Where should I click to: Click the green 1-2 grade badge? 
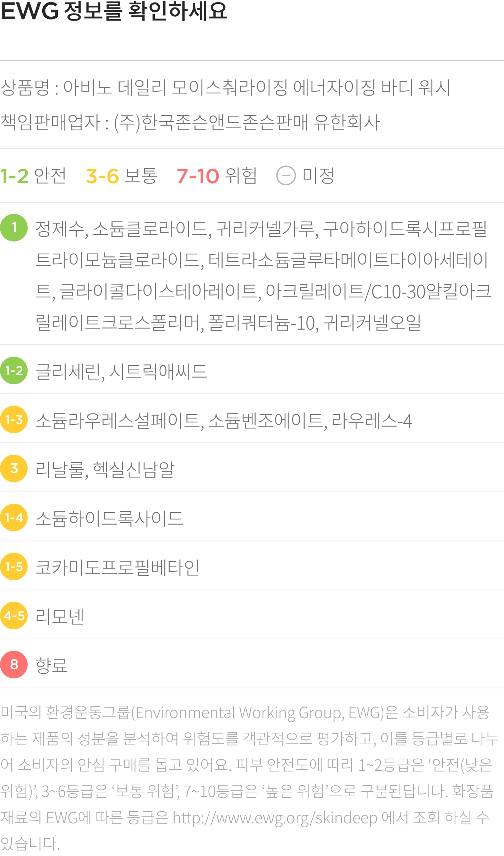pyautogui.click(x=14, y=370)
